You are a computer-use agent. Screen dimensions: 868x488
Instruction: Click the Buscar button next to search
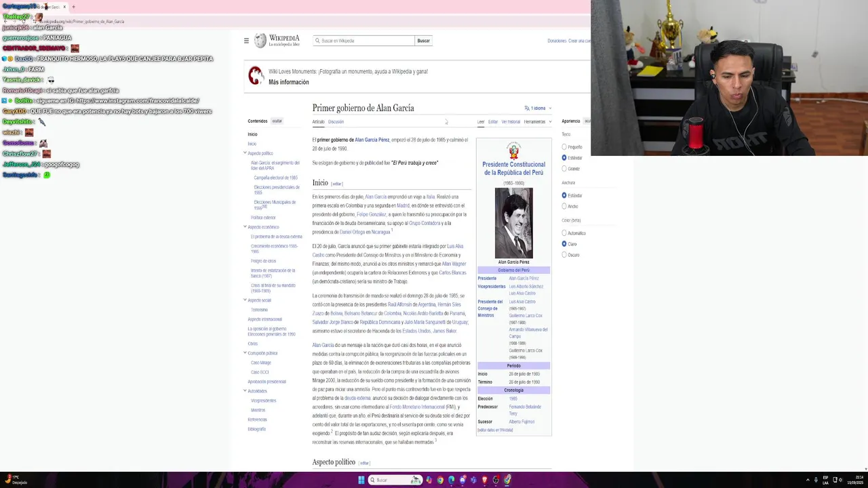tap(423, 41)
